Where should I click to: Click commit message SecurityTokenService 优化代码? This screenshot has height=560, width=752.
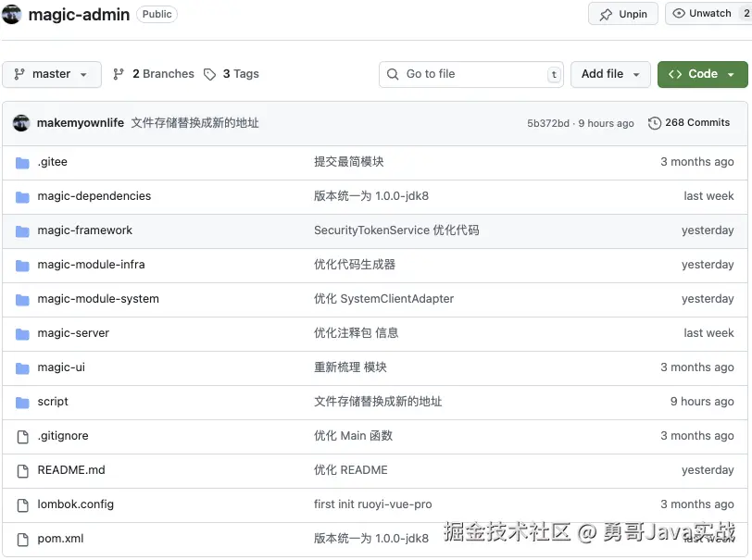[x=396, y=230]
